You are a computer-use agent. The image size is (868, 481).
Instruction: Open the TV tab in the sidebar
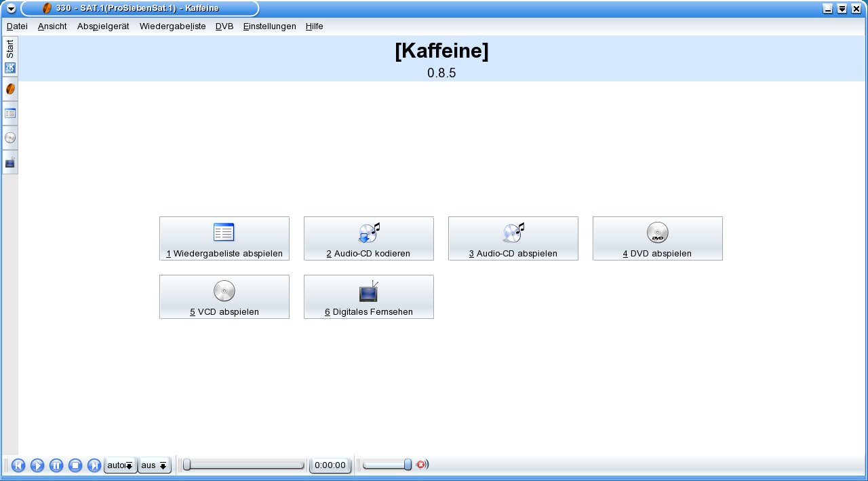point(10,162)
